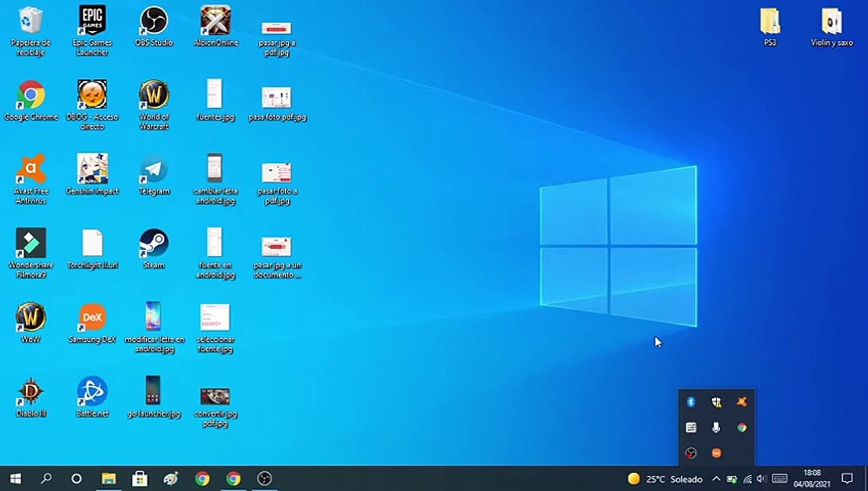Click the OBS icon in the tray popup
This screenshot has width=868, height=491.
click(x=691, y=453)
